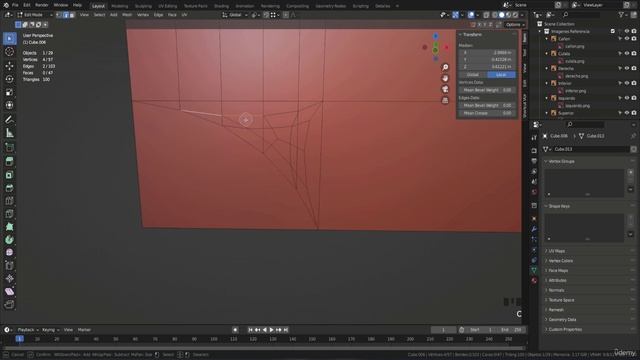The height and width of the screenshot is (360, 640).
Task: Expand the UV Maps panel
Action: point(556,251)
